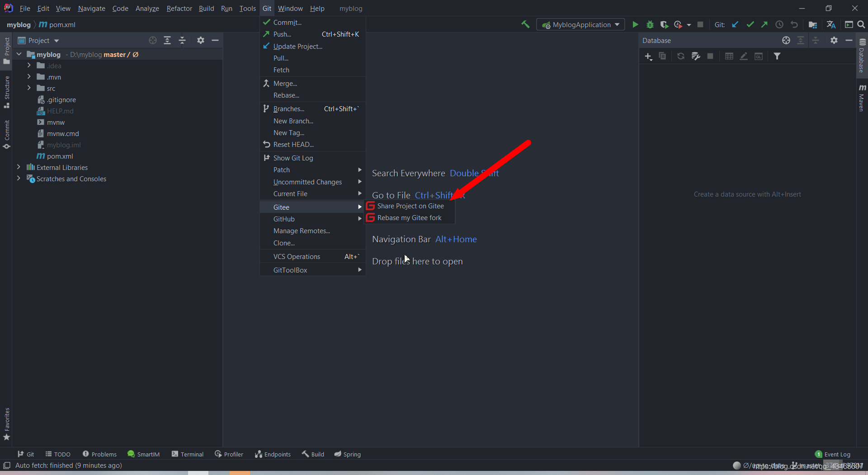Select Manage Remotes... menu entry
Screen dimensions: 868x475
312,231
